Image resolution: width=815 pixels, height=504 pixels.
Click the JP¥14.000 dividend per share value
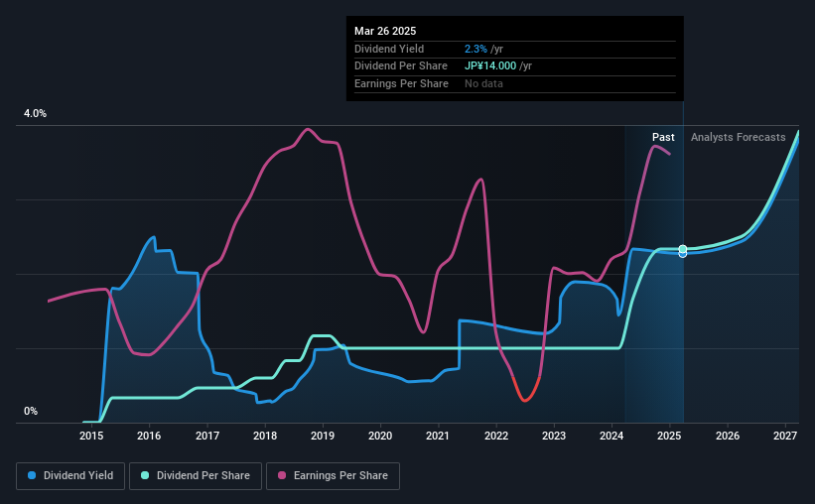(x=490, y=66)
